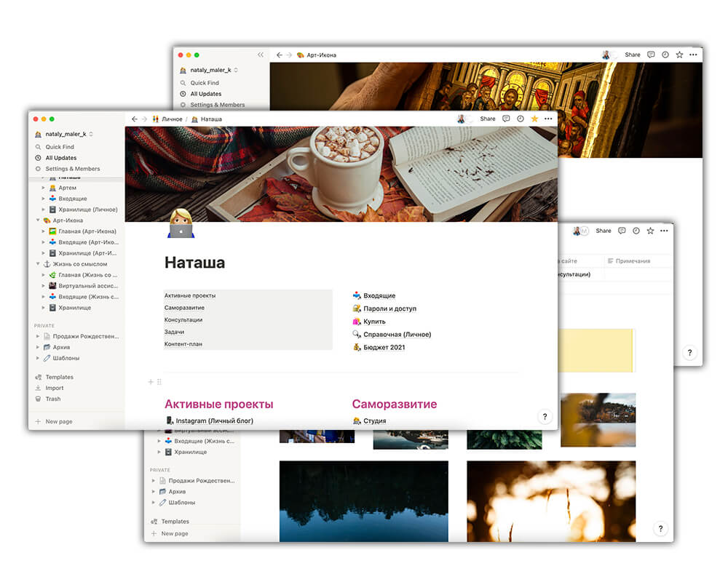Jump to Задачи in table of contents

(174, 332)
